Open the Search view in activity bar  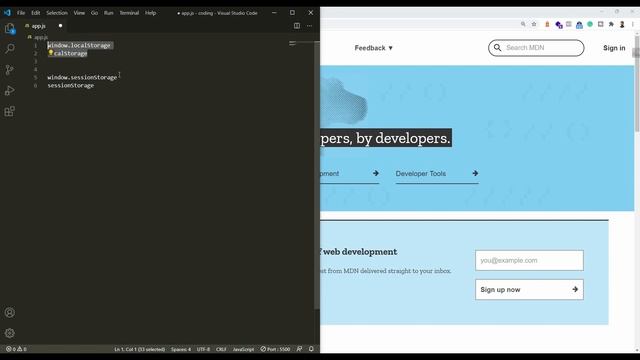(10, 49)
